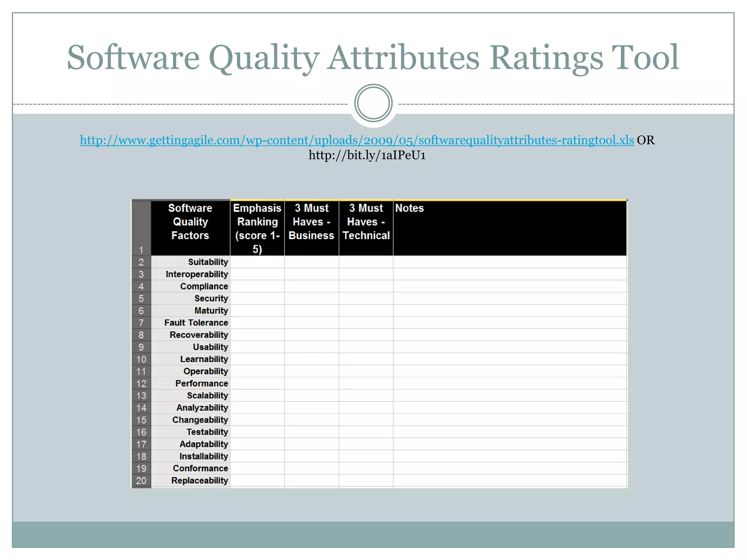Click the 'Testability' row label

(x=207, y=432)
